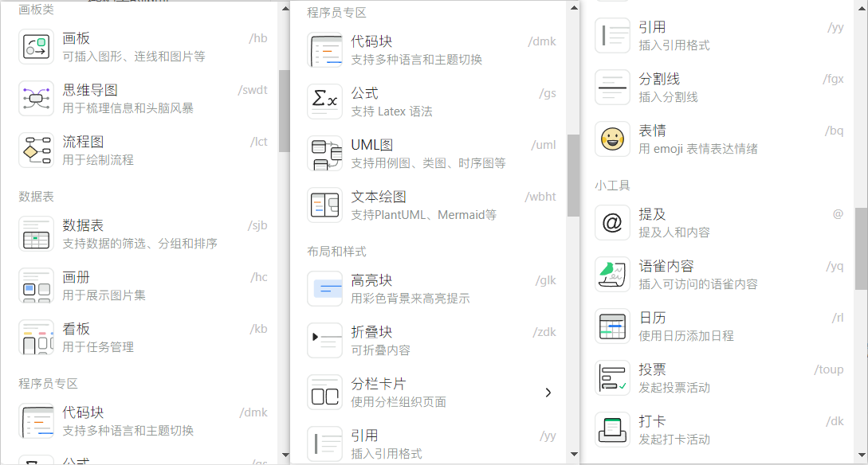Viewport: 868px width, 465px height.
Task: Click 引用 icon in the right panel
Action: (x=612, y=36)
